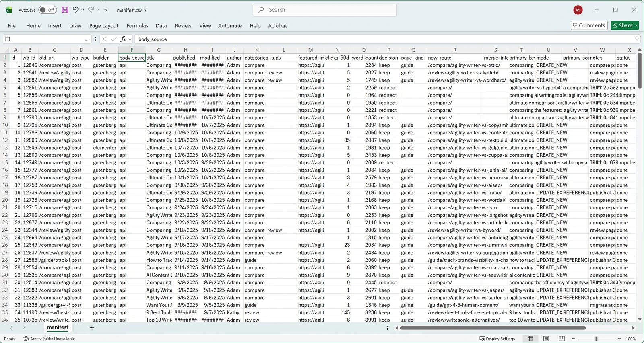Click the zoom in plus icon
The height and width of the screenshot is (343, 644).
(619, 339)
